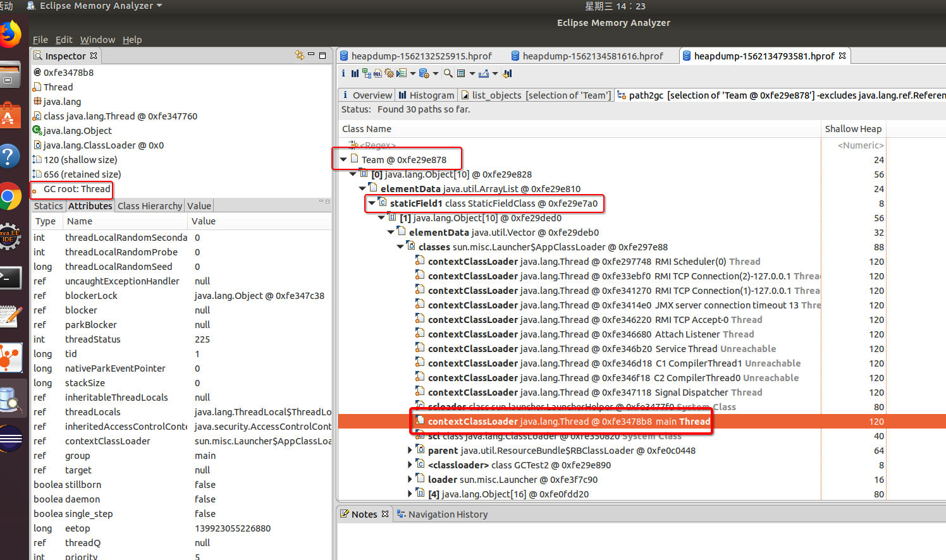Open the Edit menu
946x560 pixels.
[64, 39]
